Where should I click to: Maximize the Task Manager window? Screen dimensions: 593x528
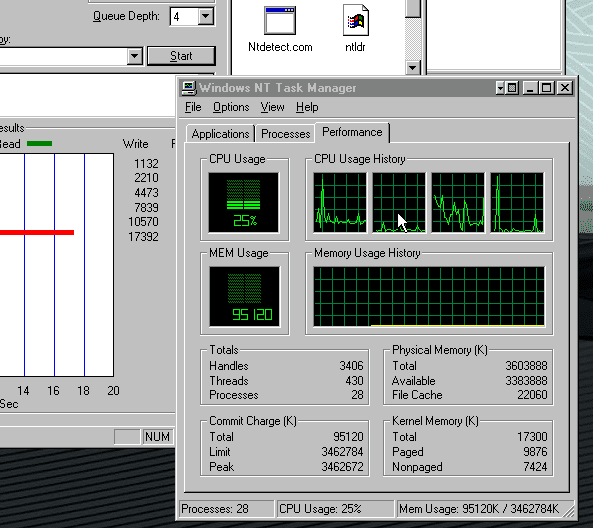click(546, 88)
